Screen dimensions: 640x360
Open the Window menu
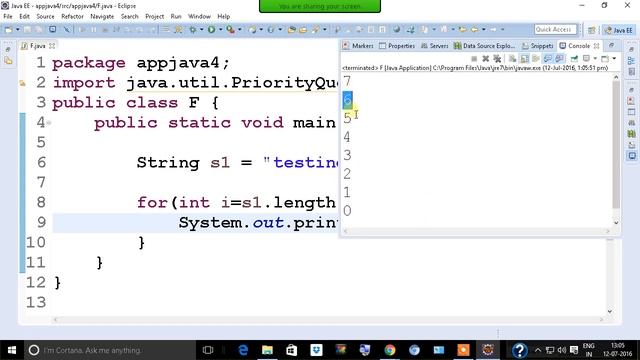point(199,16)
